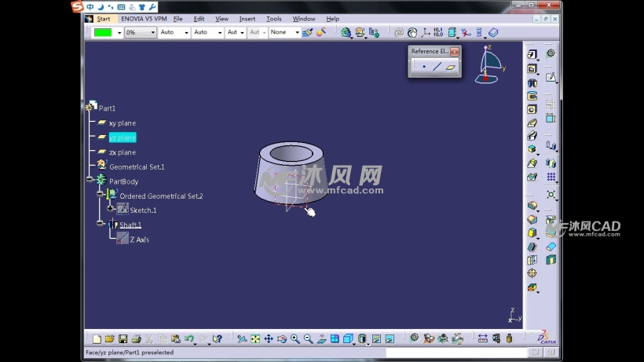Image resolution: width=644 pixels, height=362 pixels.
Task: Save the document with floppy icon
Action: pyautogui.click(x=123, y=338)
